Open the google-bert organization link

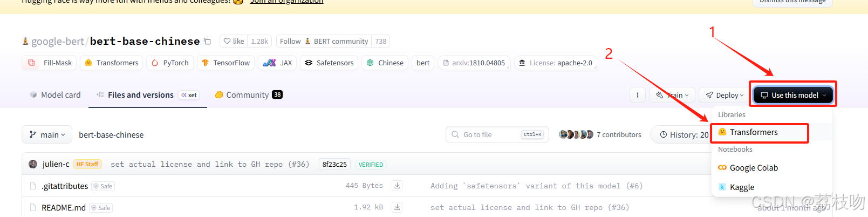tap(57, 41)
